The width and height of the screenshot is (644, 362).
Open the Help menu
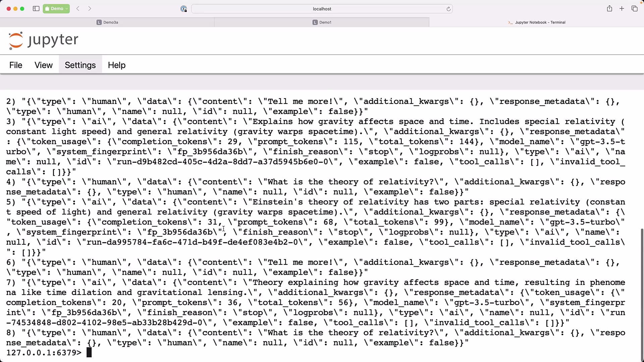(117, 65)
